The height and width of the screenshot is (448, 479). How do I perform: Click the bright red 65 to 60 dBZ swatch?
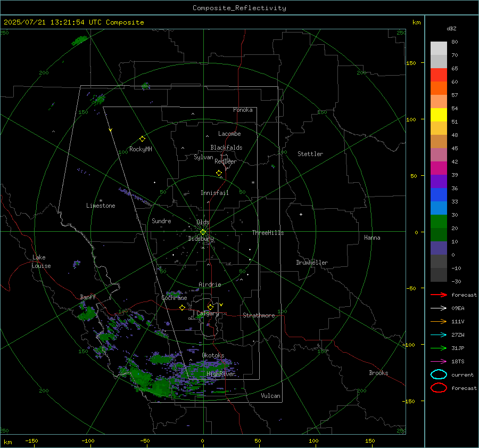click(x=439, y=75)
